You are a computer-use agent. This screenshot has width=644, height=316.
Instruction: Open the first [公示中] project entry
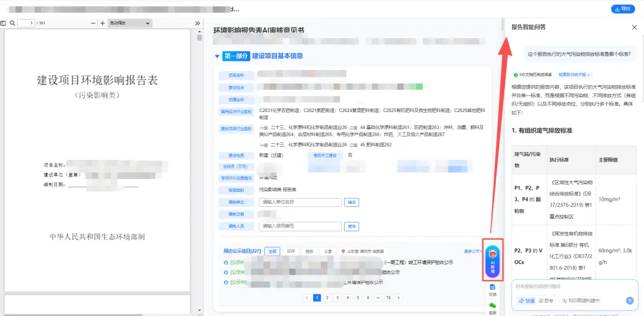339,262
